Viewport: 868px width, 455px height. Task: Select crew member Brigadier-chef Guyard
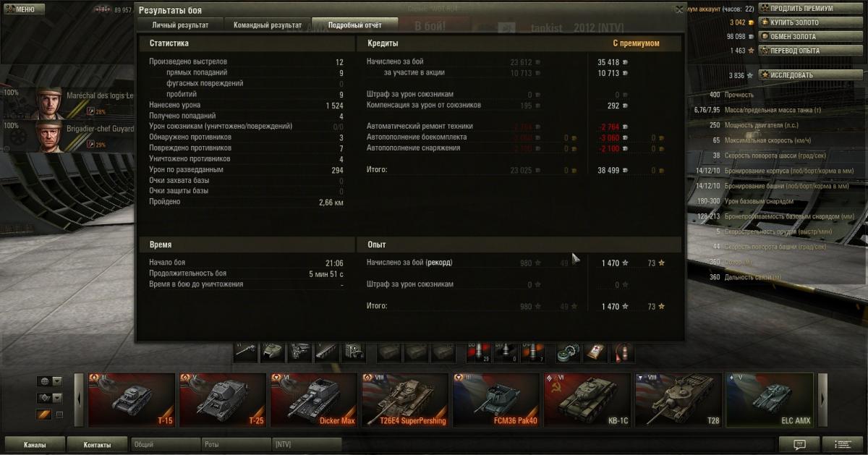coord(69,136)
